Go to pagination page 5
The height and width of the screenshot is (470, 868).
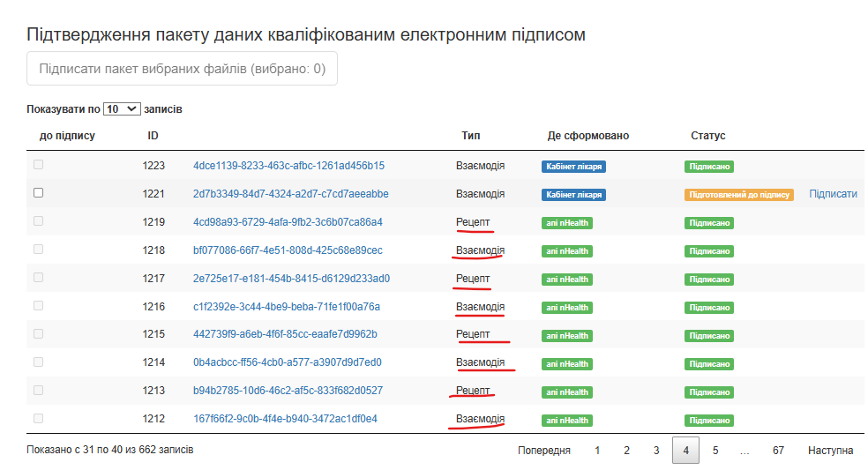715,451
